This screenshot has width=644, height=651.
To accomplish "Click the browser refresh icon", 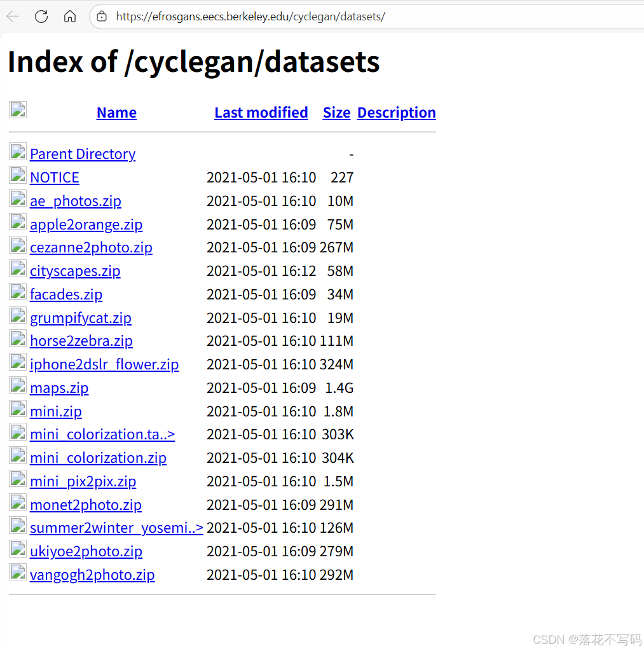I will point(41,17).
